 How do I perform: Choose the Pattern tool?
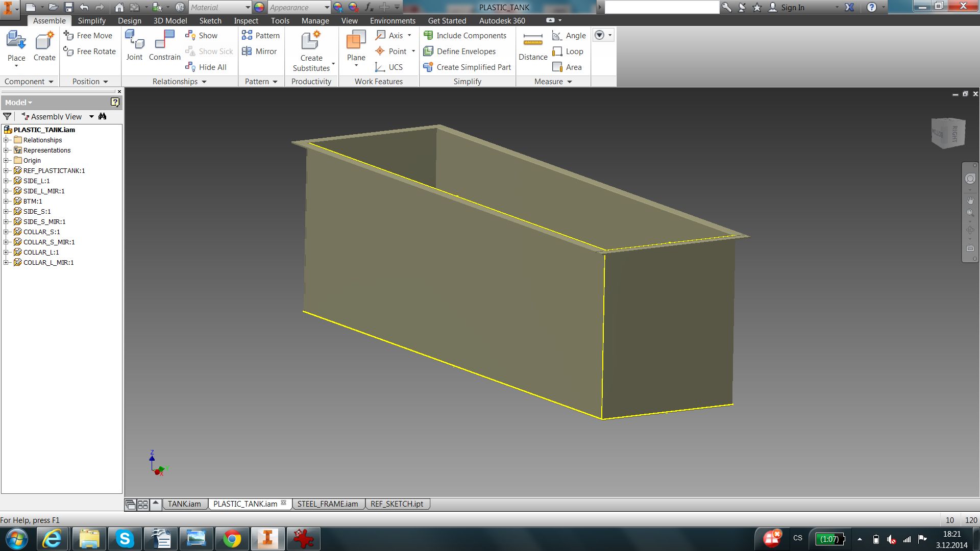(261, 35)
